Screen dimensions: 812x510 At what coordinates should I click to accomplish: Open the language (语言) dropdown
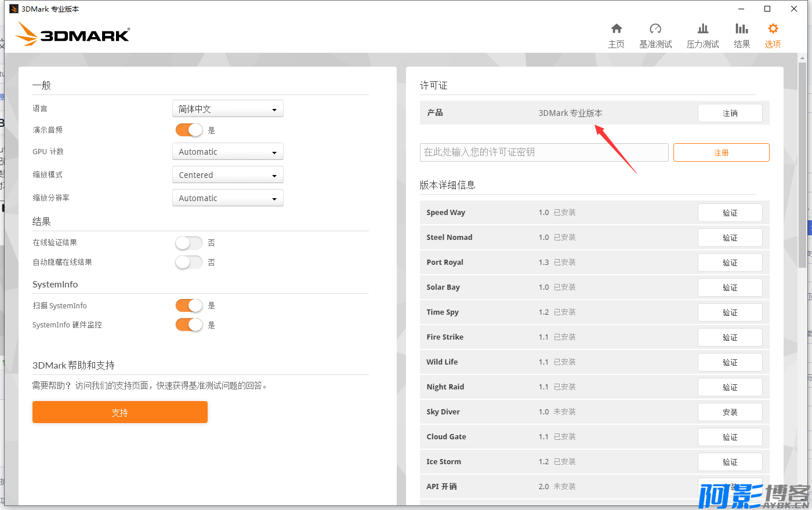[227, 109]
